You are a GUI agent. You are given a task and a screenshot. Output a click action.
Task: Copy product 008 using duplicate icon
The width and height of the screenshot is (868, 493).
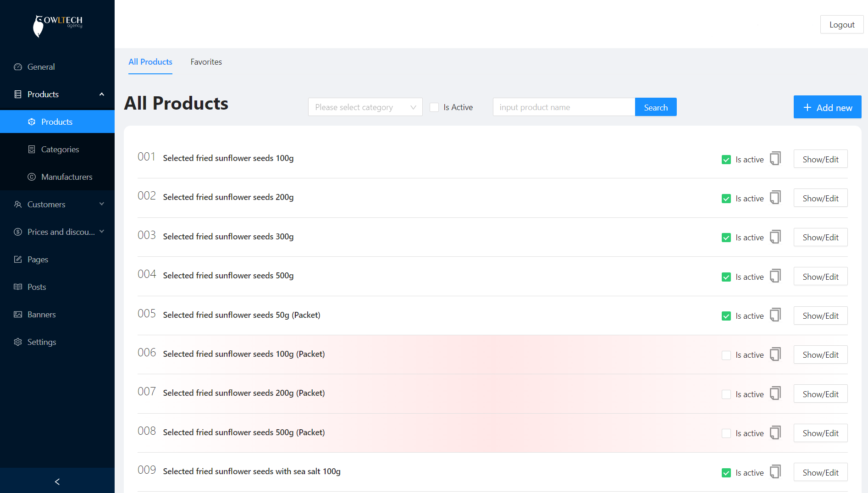(x=775, y=433)
